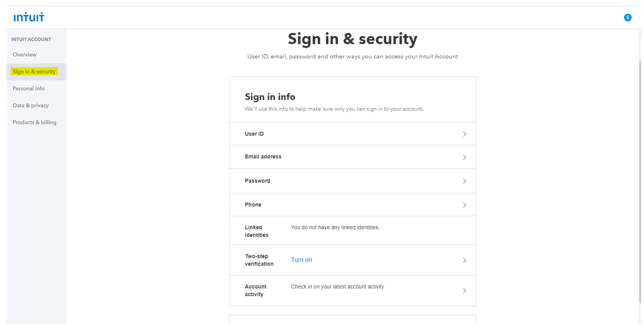Open the Password row arrow
644x329 pixels.
coord(465,181)
